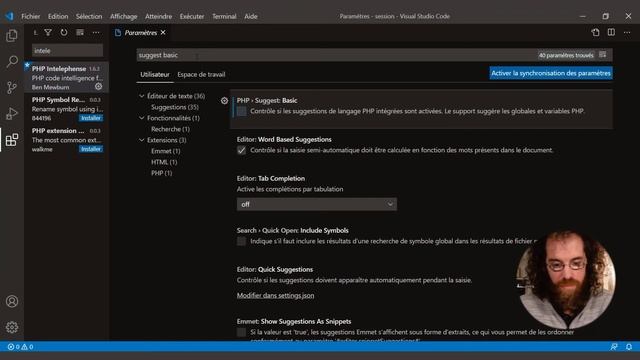Open feedback icon in status bar

pos(614,347)
